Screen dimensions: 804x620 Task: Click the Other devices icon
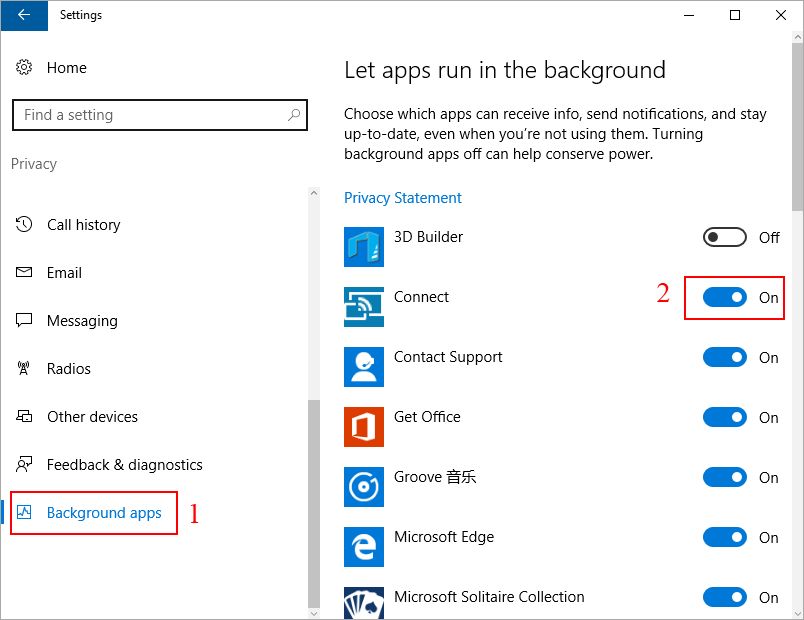click(24, 416)
